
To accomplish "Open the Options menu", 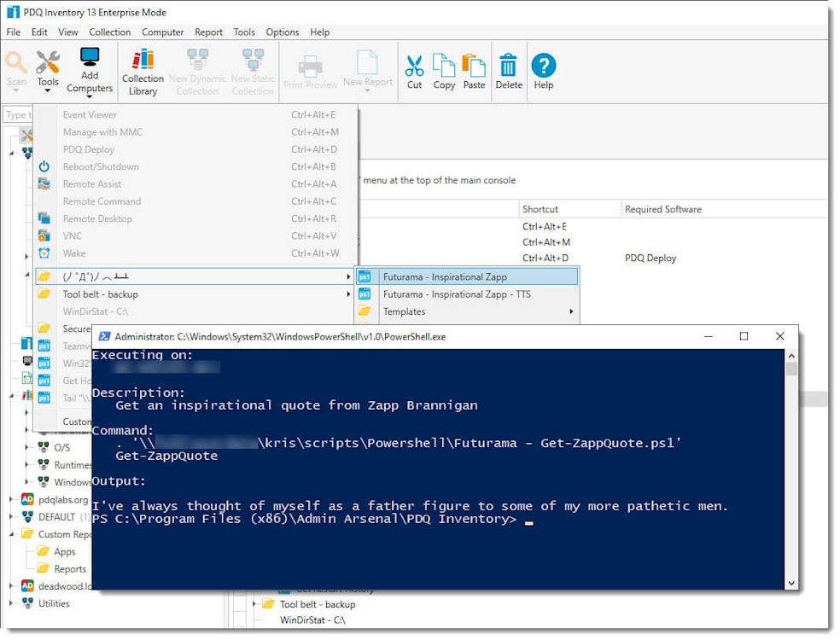I will 283,32.
